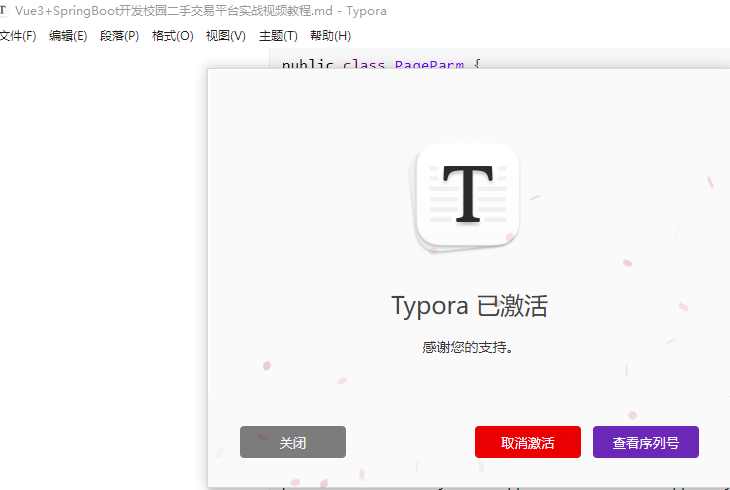This screenshot has width=730, height=490.
Task: Click the red 取消激活 button
Action: (527, 442)
